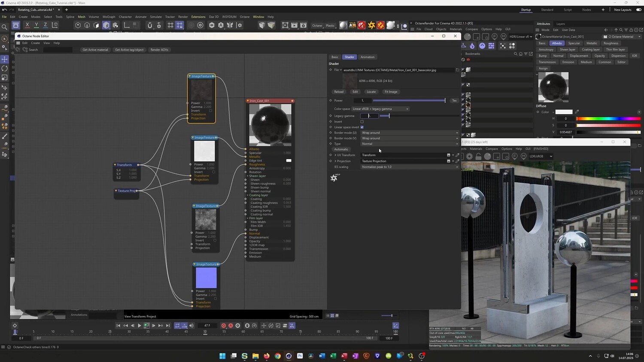Open Node Editor Create menu

[36, 43]
